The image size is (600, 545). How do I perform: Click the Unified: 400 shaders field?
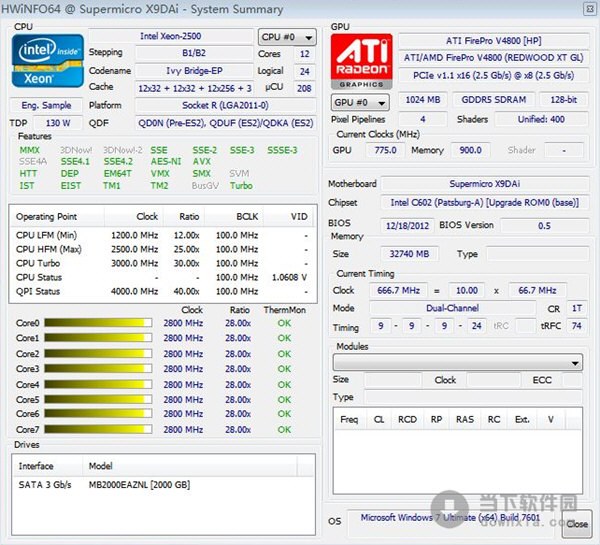pos(541,119)
